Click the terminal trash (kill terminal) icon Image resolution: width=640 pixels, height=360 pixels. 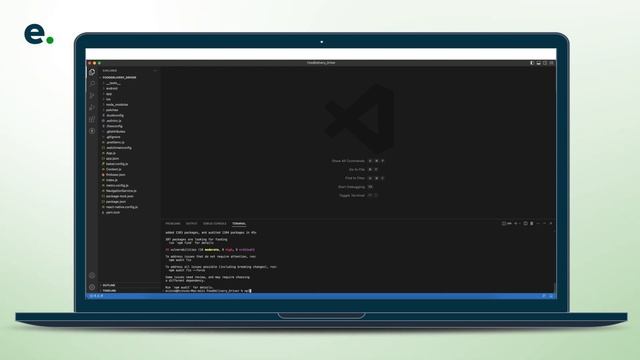click(x=531, y=223)
